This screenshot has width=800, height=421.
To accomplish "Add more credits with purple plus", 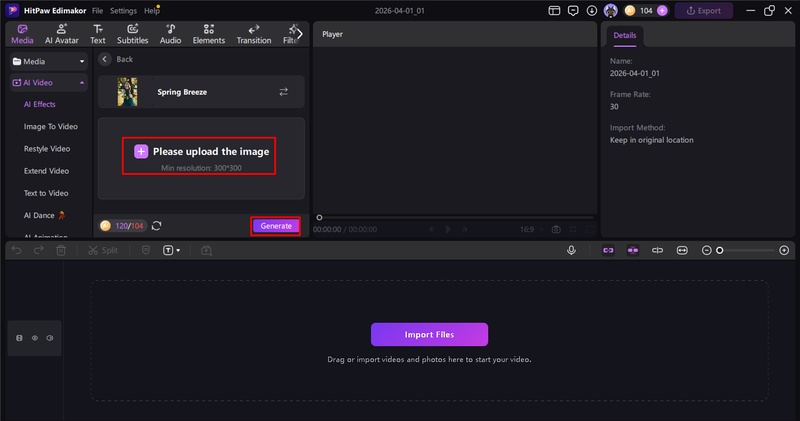I will click(662, 11).
